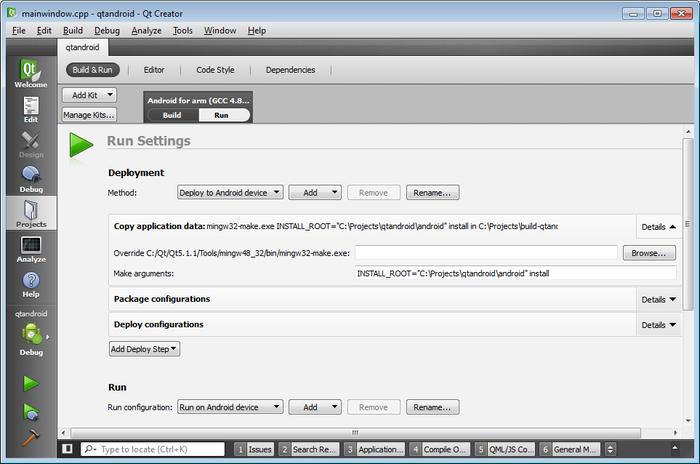Image resolution: width=700 pixels, height=464 pixels.
Task: Switch to the Editor settings tab
Action: pyautogui.click(x=154, y=70)
